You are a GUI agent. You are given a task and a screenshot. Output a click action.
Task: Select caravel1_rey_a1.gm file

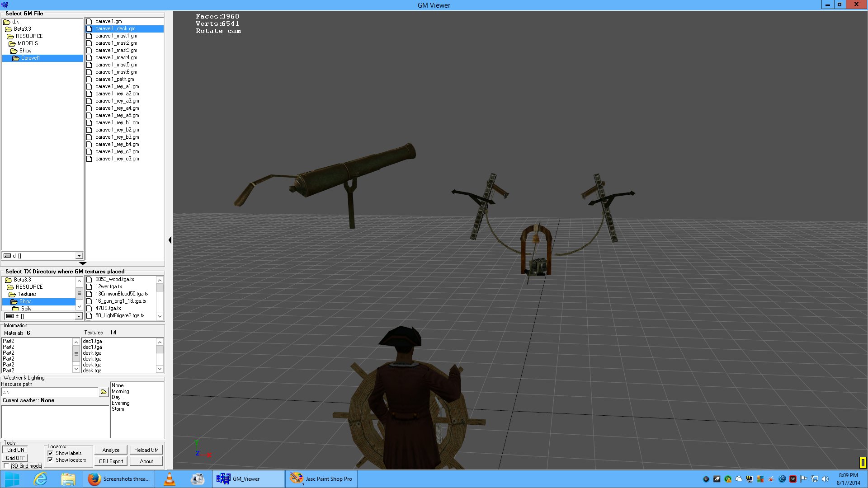pos(117,87)
